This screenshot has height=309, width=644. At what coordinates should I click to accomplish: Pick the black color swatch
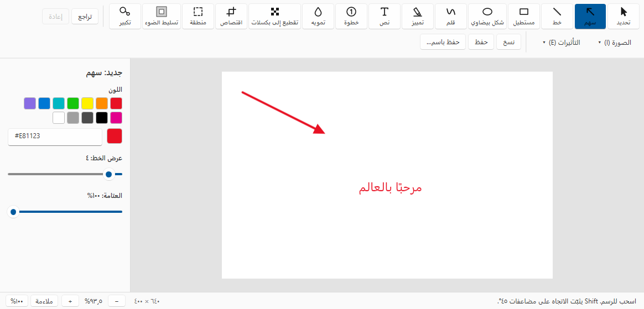point(102,118)
